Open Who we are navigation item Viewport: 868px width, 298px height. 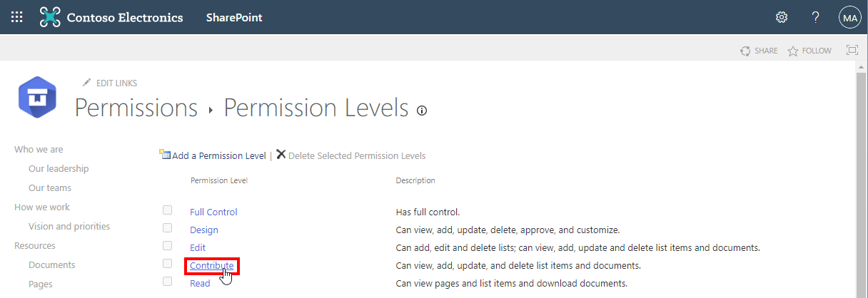click(x=39, y=150)
